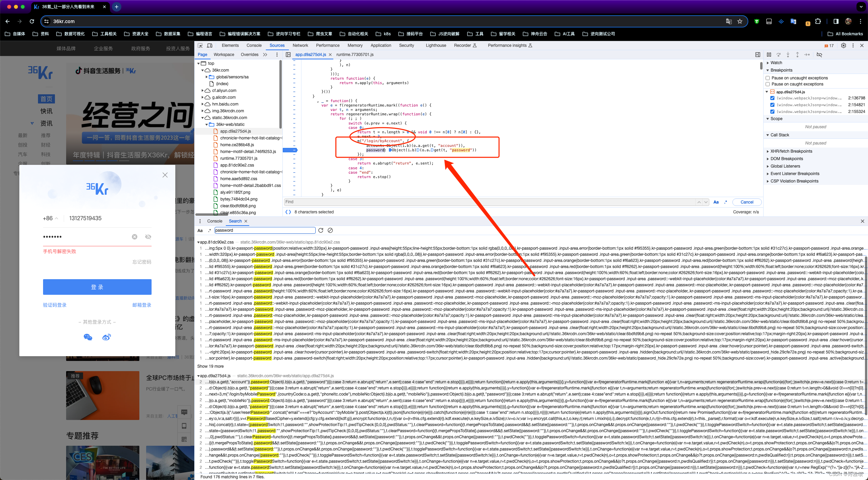Switch to the Elements panel tab

click(230, 45)
